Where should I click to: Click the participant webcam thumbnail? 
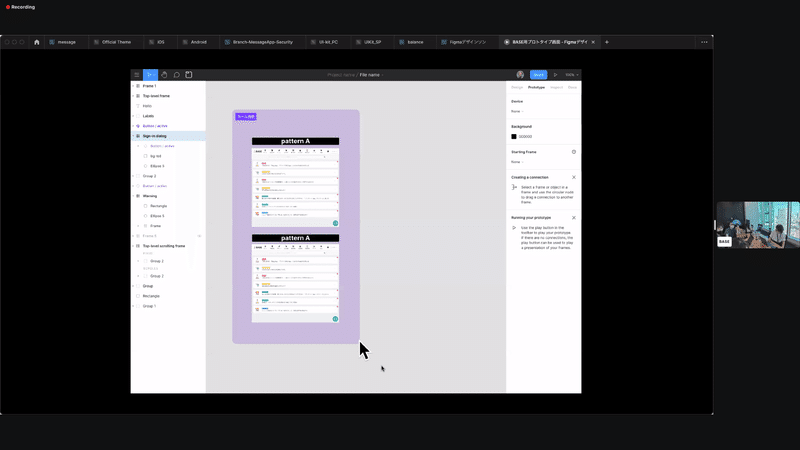pyautogui.click(x=758, y=225)
